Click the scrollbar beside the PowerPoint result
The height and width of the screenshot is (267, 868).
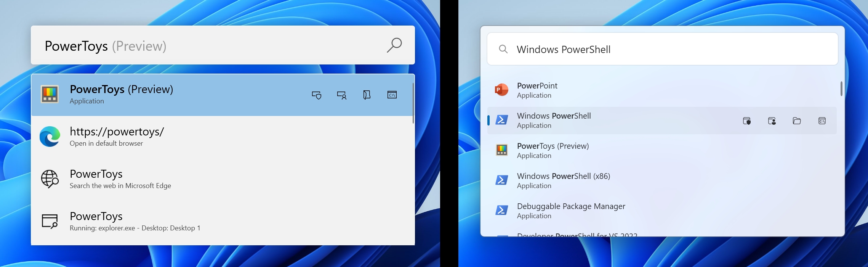pyautogui.click(x=841, y=88)
